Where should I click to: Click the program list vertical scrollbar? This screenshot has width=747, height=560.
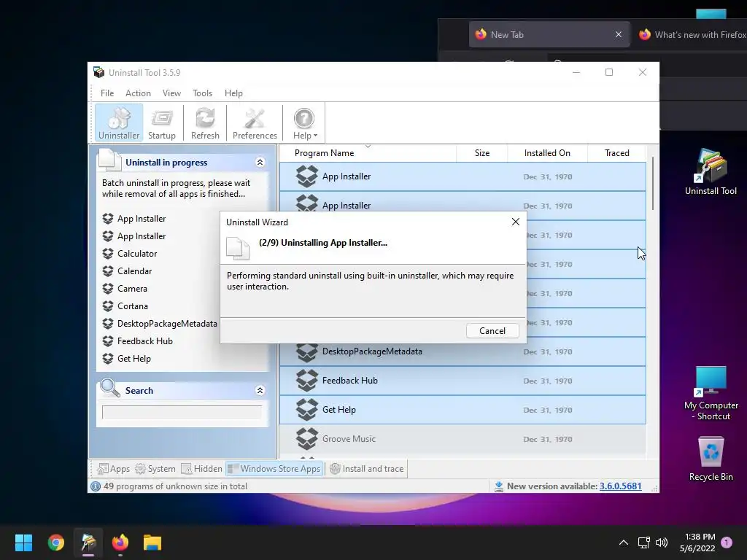[x=652, y=183]
